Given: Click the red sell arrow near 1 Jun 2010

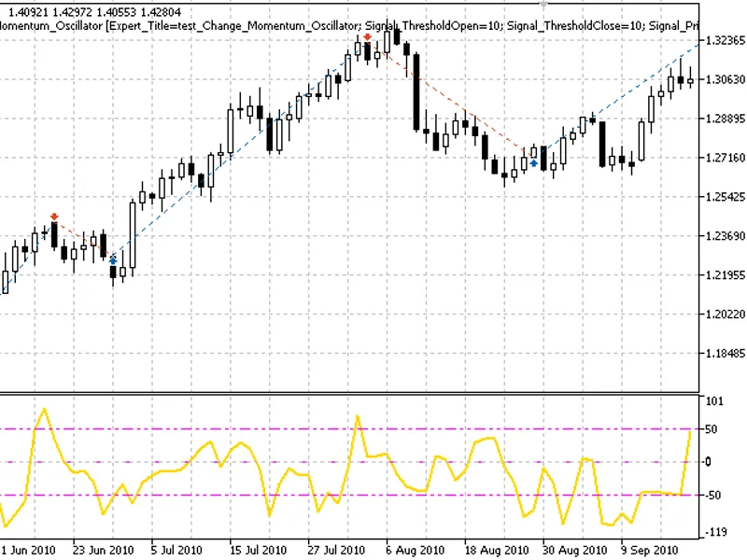Looking at the screenshot, I should point(54,217).
